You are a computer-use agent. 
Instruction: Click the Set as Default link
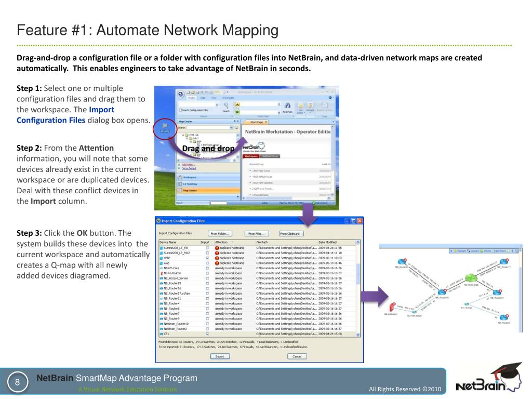189,168
